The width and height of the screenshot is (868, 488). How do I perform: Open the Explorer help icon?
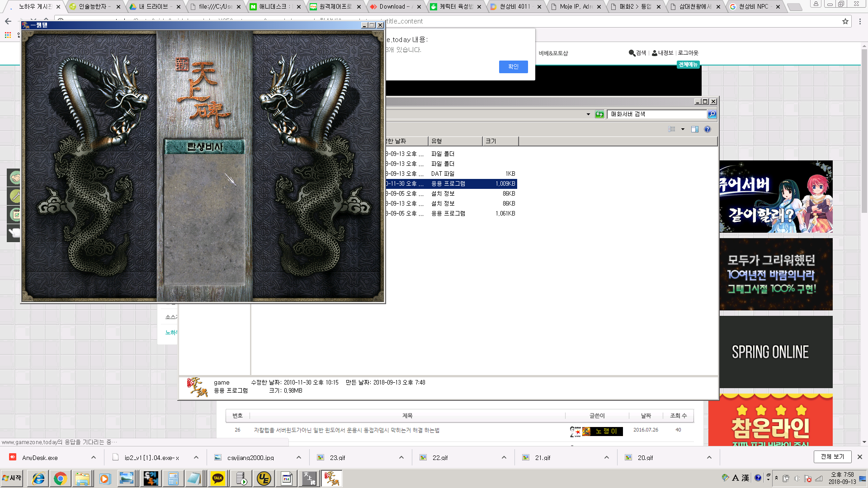pos(708,129)
